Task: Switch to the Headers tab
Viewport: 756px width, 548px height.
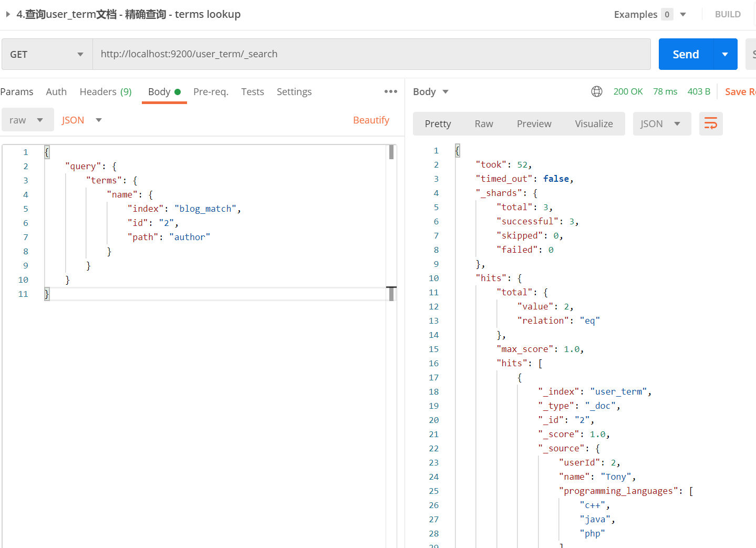Action: (x=105, y=92)
